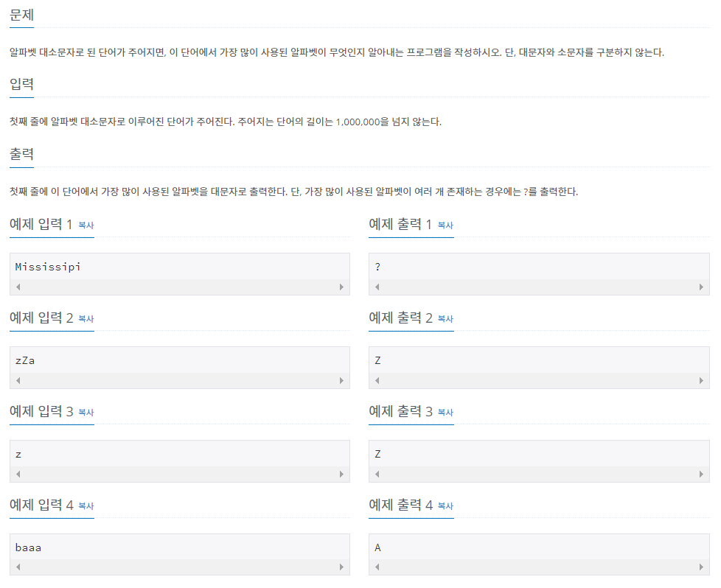Click the problem description paragraph under 문제
Screen dimensions: 721x588
(x=337, y=52)
